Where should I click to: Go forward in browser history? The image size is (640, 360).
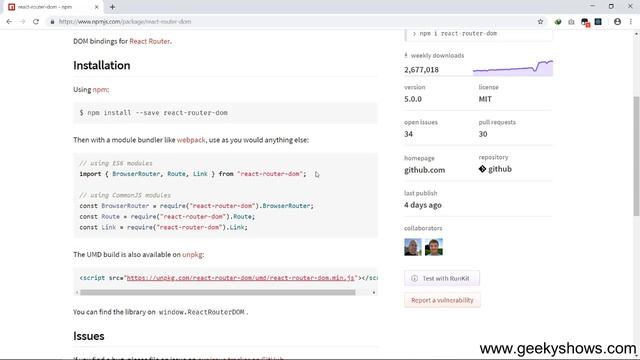coord(22,22)
